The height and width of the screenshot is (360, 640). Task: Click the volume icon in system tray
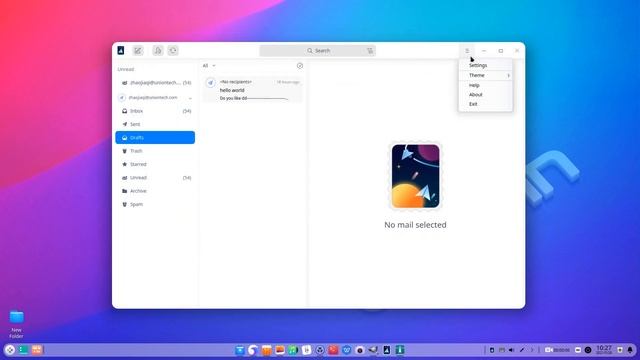point(511,350)
